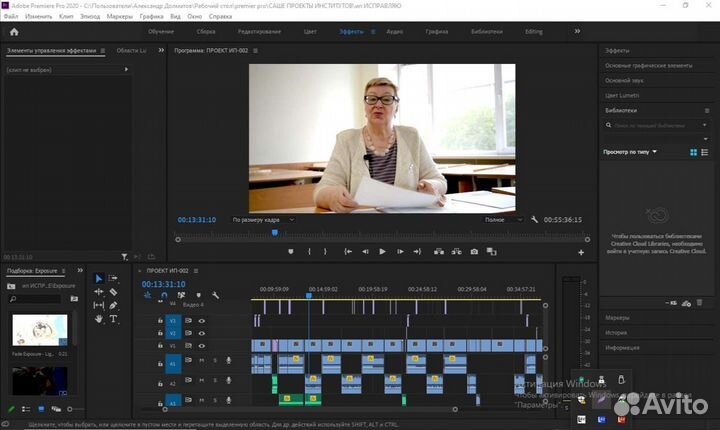Select the Razor tool in the tools panel

[113, 292]
